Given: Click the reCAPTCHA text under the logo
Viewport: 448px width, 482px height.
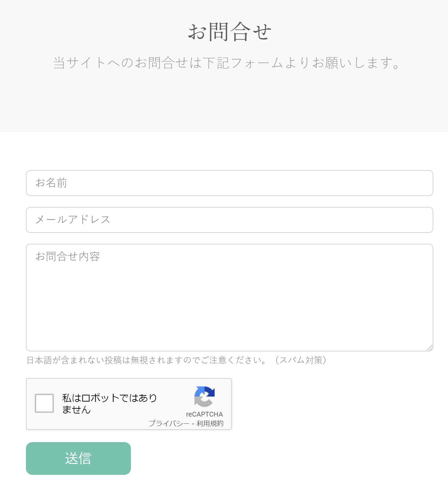Looking at the screenshot, I should (204, 414).
